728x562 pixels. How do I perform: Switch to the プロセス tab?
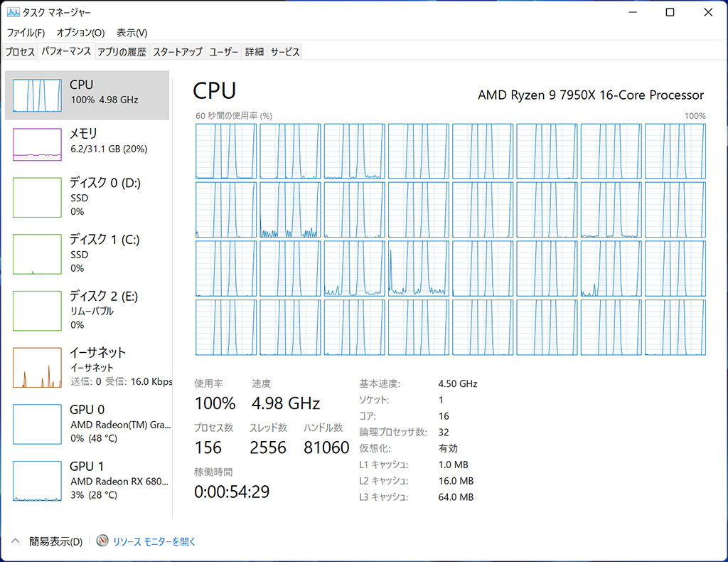point(20,52)
